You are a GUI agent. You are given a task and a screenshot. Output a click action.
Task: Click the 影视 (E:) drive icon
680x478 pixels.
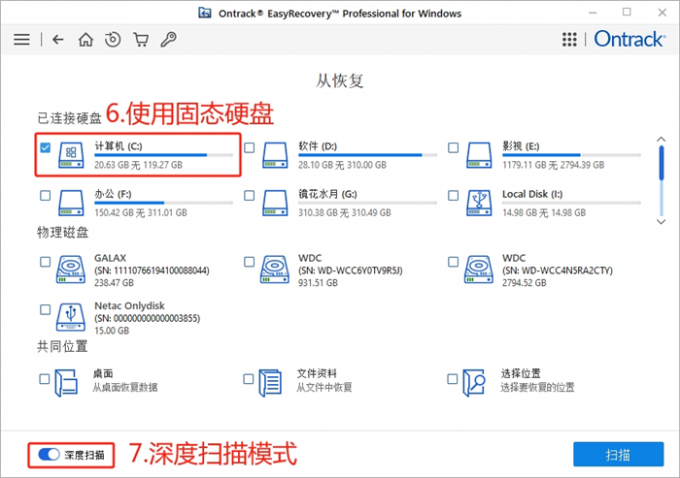tap(479, 155)
